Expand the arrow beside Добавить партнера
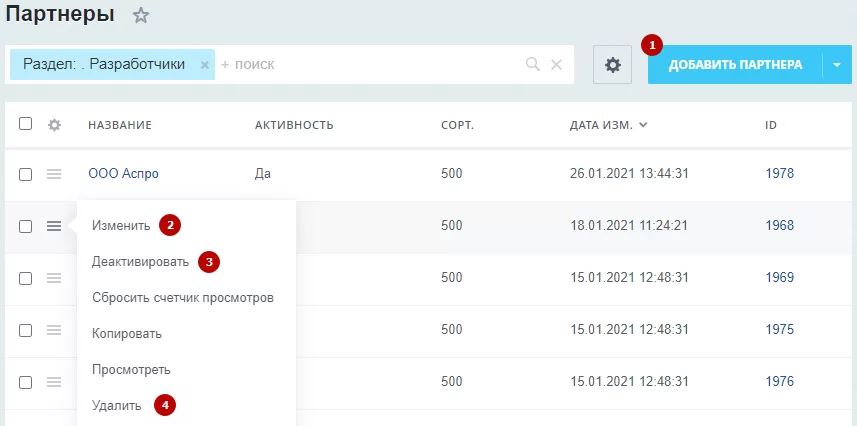 pyautogui.click(x=837, y=65)
